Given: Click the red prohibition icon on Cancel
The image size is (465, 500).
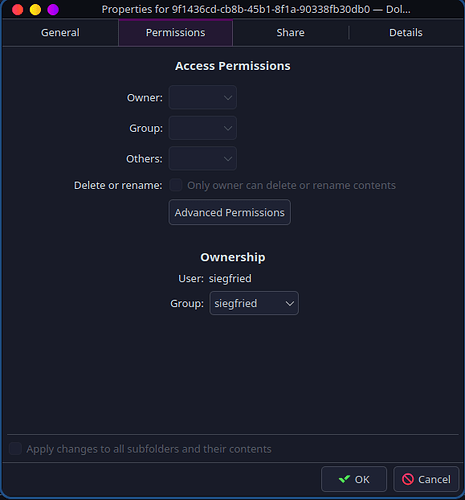Looking at the screenshot, I should (408, 479).
